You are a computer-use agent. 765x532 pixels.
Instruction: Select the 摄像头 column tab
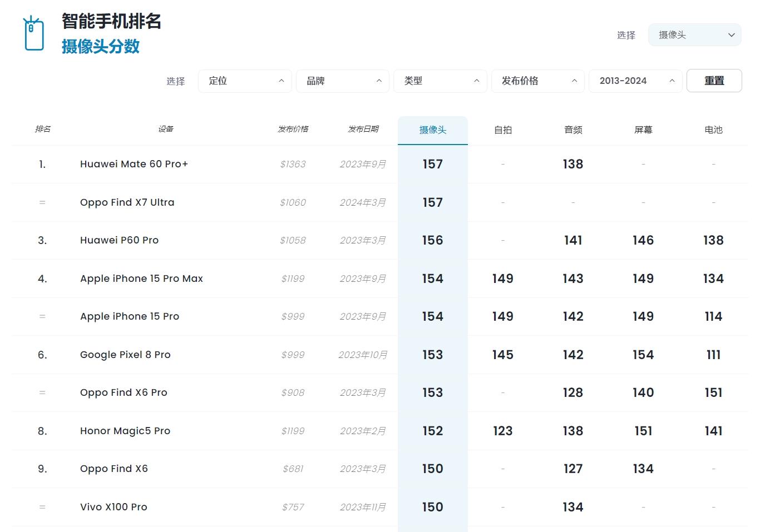pyautogui.click(x=433, y=130)
